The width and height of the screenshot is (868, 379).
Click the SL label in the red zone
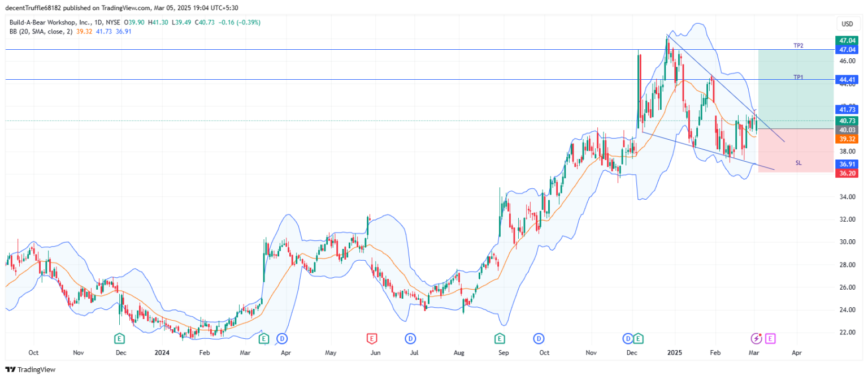(798, 163)
